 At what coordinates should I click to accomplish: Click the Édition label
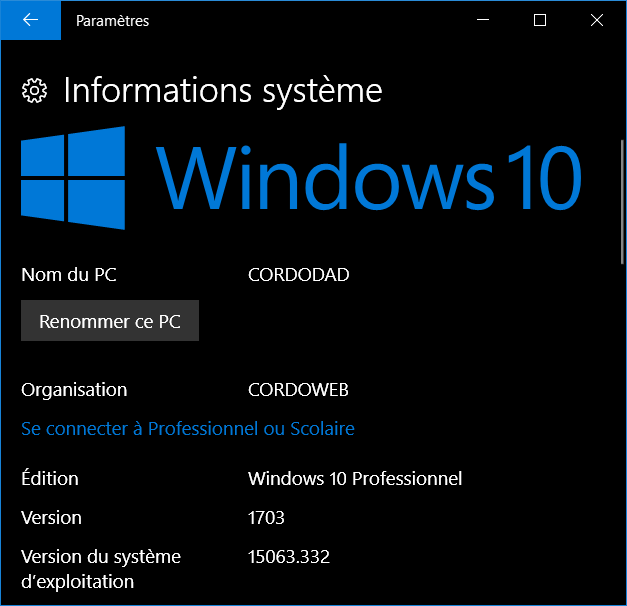(x=50, y=478)
